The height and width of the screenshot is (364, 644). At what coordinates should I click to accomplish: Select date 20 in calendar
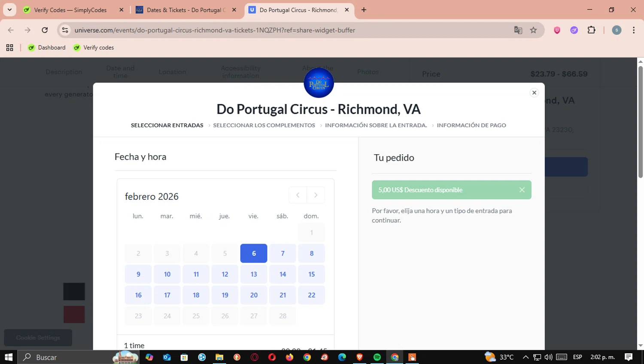point(254,295)
